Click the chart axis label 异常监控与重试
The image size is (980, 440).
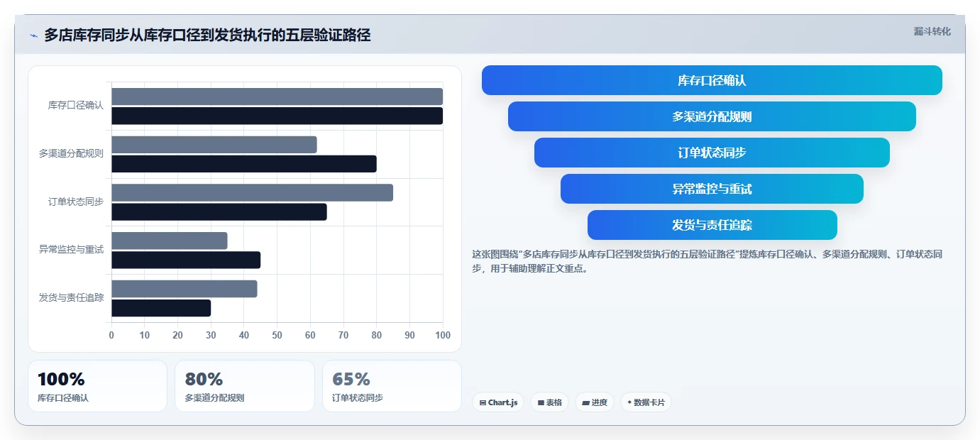(71, 250)
